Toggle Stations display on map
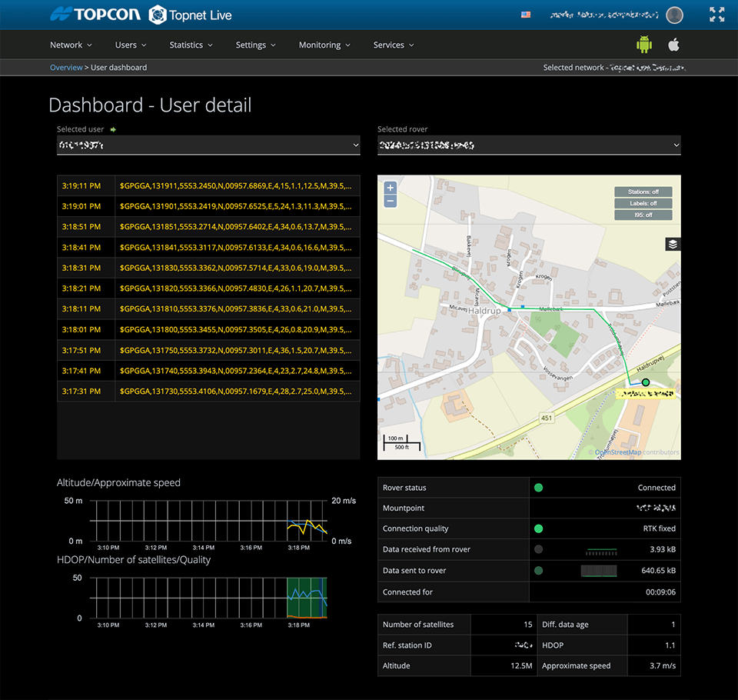This screenshot has width=738, height=700. 643,192
